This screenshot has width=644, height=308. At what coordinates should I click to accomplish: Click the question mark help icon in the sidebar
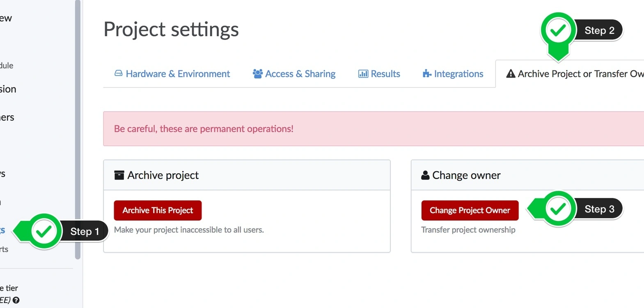pos(16,300)
